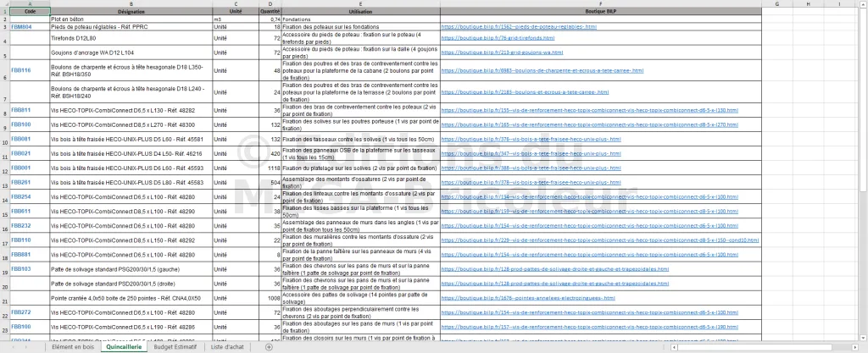This screenshot has height=353, width=868.
Task: Open the combiconnect d6-5-x-l190 link
Action: (590, 327)
